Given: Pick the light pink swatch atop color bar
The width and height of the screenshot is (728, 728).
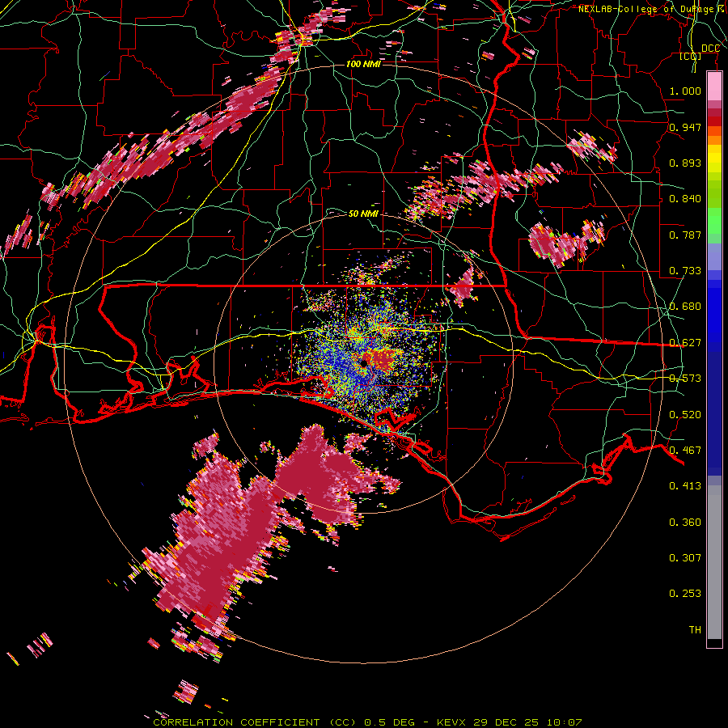Looking at the screenshot, I should (x=714, y=87).
